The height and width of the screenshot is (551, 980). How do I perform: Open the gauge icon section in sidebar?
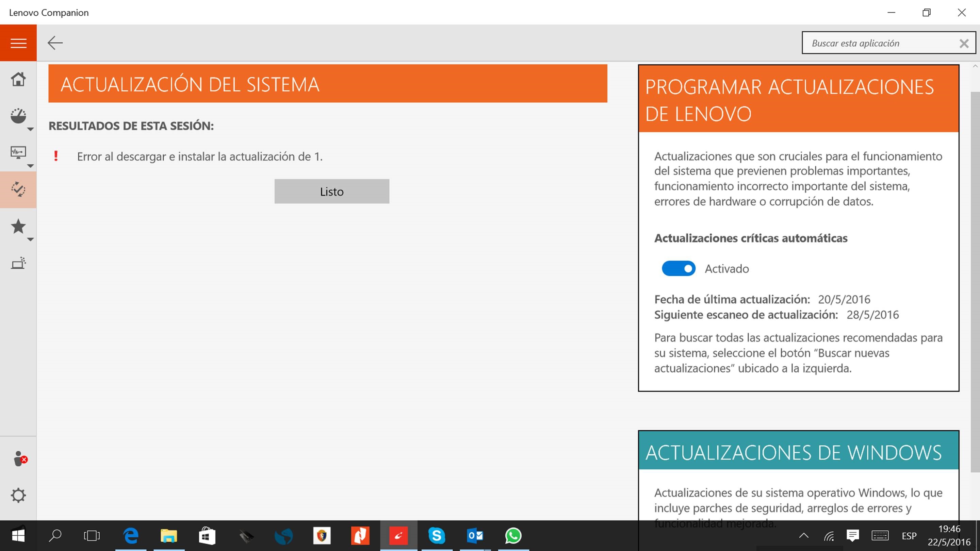click(18, 116)
